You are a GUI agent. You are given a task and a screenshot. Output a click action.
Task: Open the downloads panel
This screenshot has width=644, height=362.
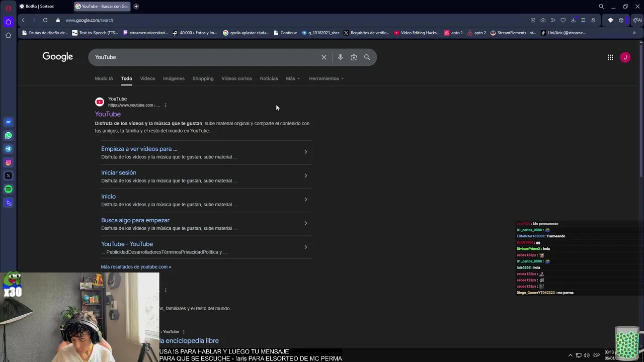pos(573,20)
